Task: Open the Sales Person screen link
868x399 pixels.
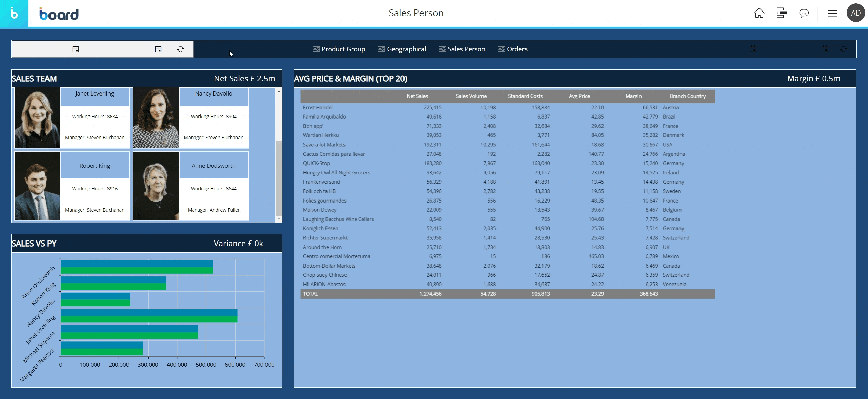Action: 466,49
